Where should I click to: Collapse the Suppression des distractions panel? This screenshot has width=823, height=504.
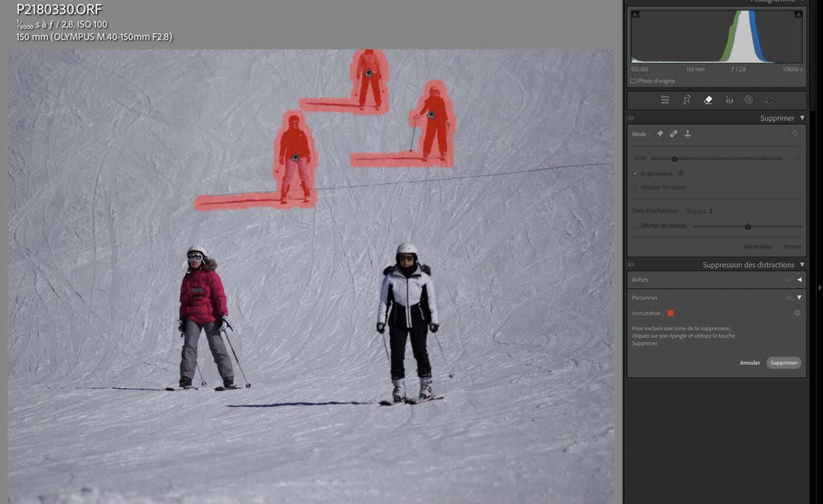coord(802,265)
